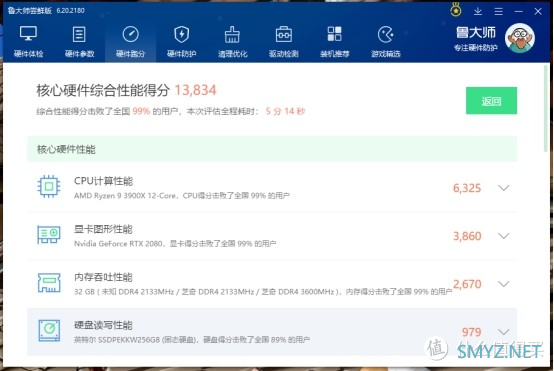Viewport: 554px width, 371px height.
Task: Click the disk score 979
Action: click(471, 332)
